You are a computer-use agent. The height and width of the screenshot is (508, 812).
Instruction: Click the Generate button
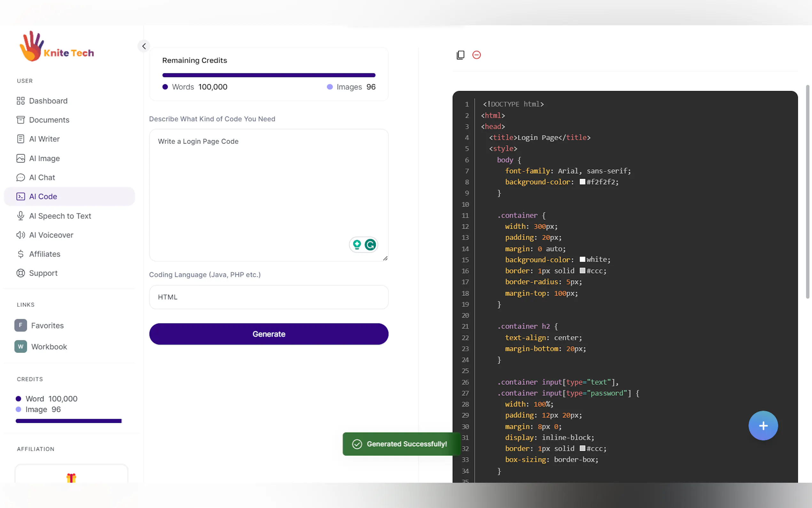(269, 334)
